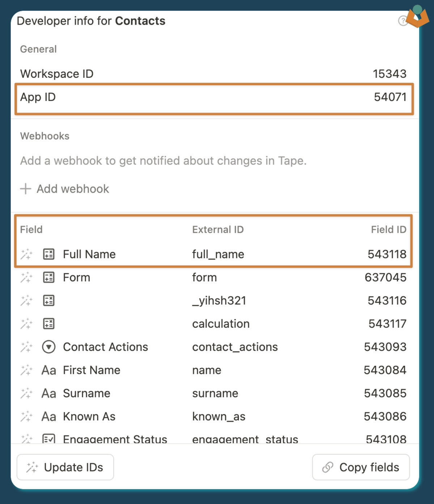Click the Update IDs button
This screenshot has height=504, width=434.
coord(65,467)
